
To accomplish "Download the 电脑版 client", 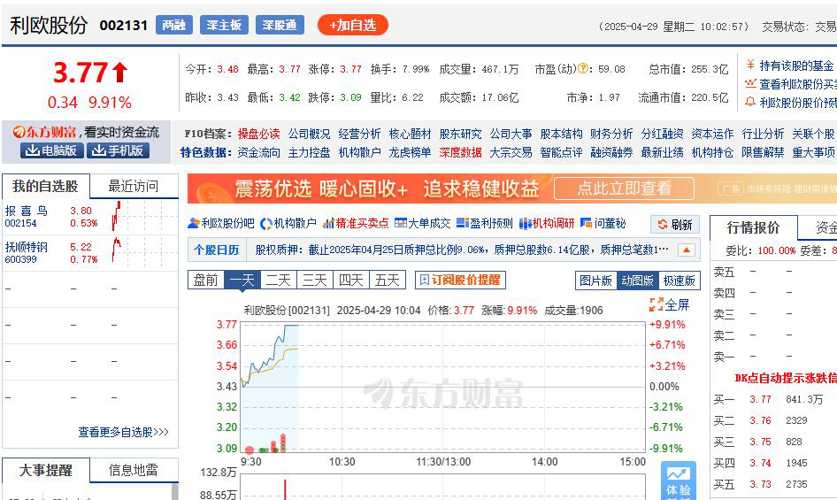I will [51, 151].
